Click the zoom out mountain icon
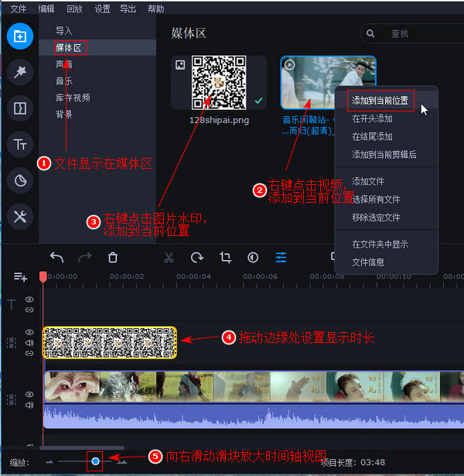This screenshot has height=476, width=464. tap(49, 462)
